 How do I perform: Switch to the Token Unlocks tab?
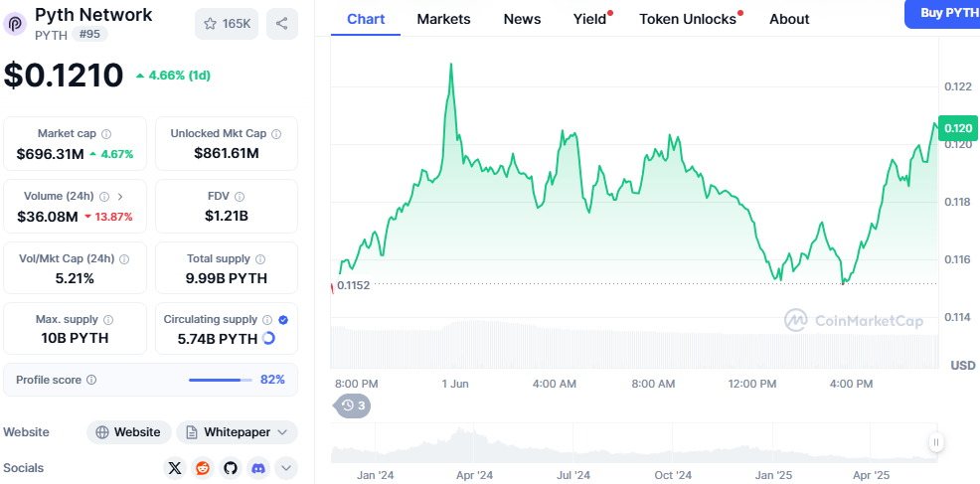click(689, 20)
